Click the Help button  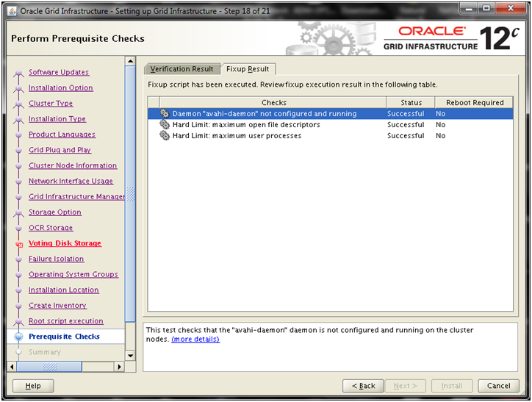click(x=33, y=386)
